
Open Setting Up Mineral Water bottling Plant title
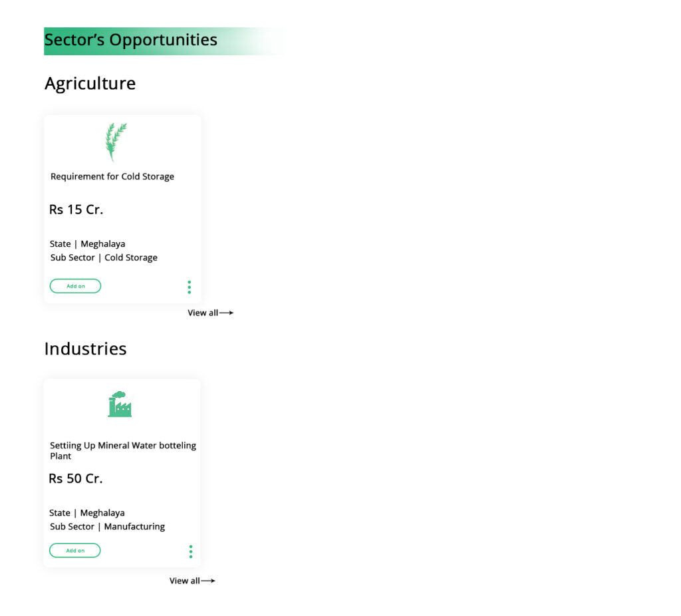[123, 450]
